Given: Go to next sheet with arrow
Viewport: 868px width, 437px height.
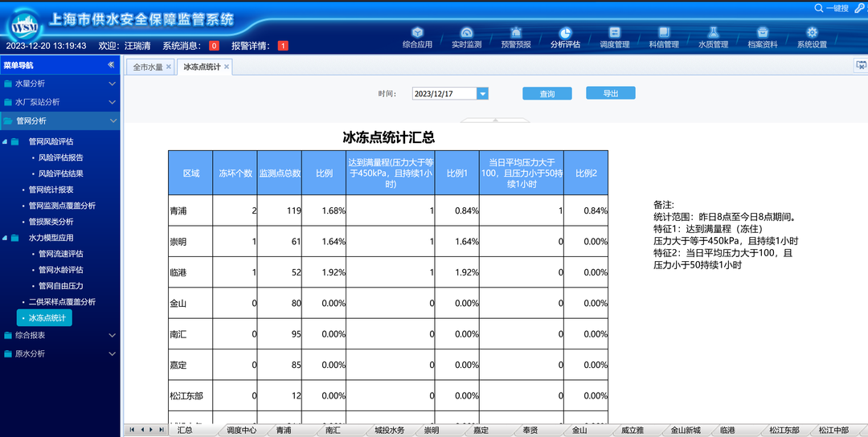Looking at the screenshot, I should 151,430.
